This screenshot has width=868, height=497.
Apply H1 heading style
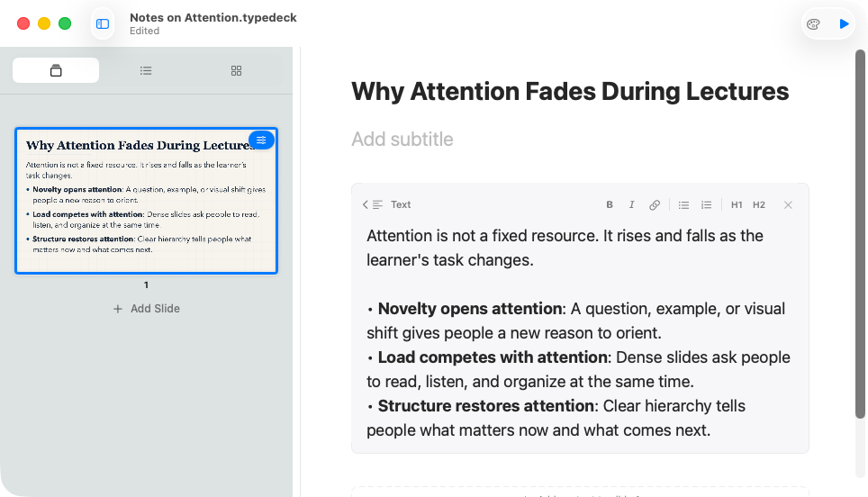tap(737, 204)
